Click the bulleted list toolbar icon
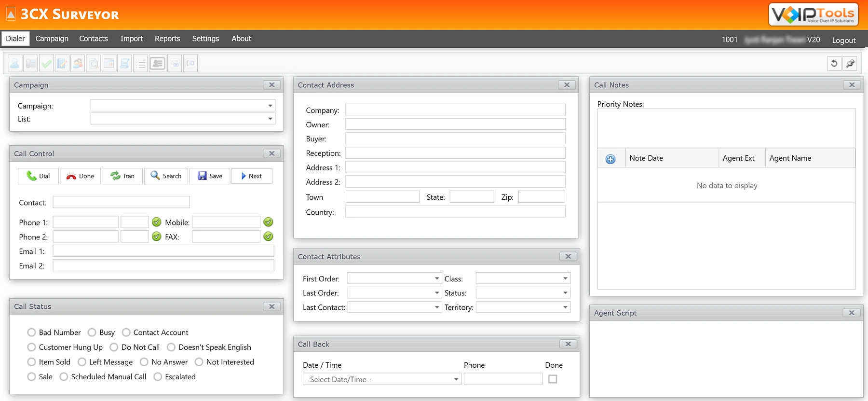 pyautogui.click(x=140, y=63)
